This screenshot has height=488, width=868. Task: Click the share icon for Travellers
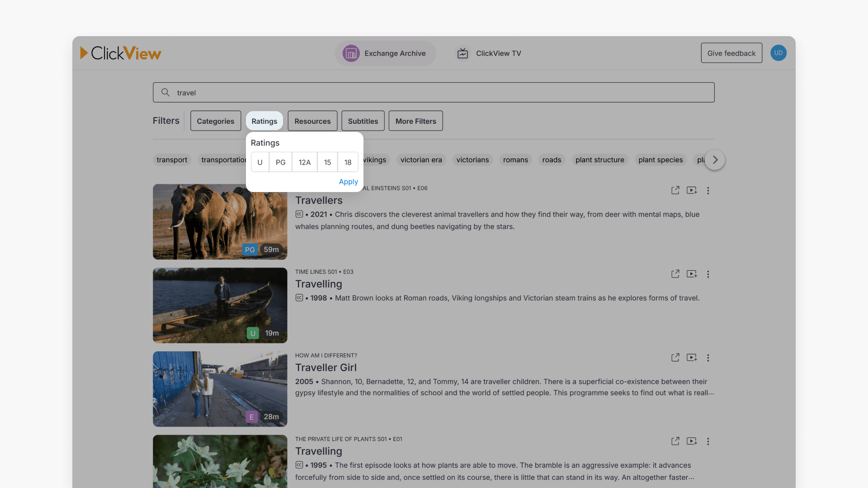coord(675,190)
